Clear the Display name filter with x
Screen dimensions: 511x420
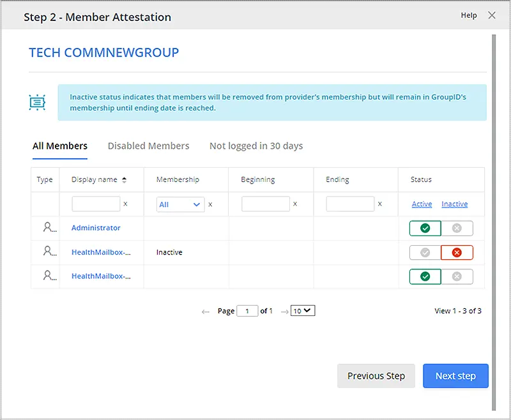pyautogui.click(x=125, y=204)
